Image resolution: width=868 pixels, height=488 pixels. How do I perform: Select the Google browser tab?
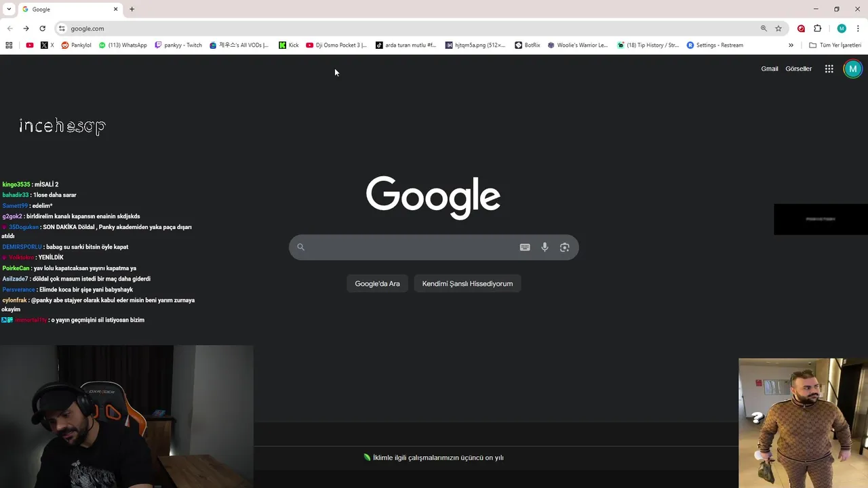70,9
